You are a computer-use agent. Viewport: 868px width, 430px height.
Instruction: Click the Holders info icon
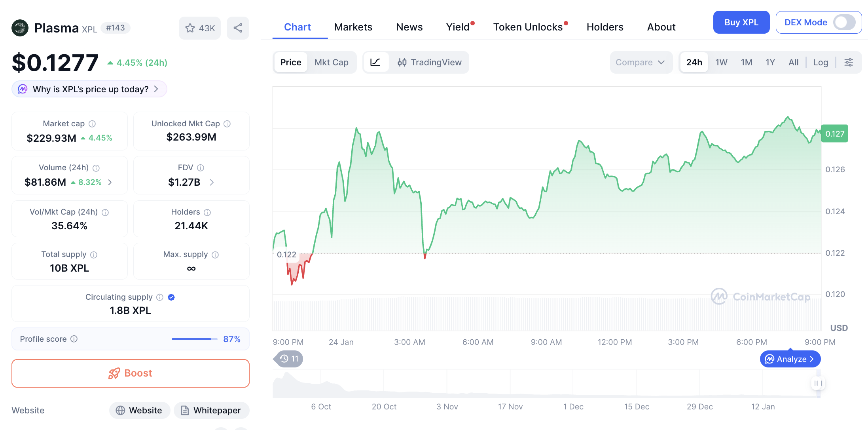(207, 212)
